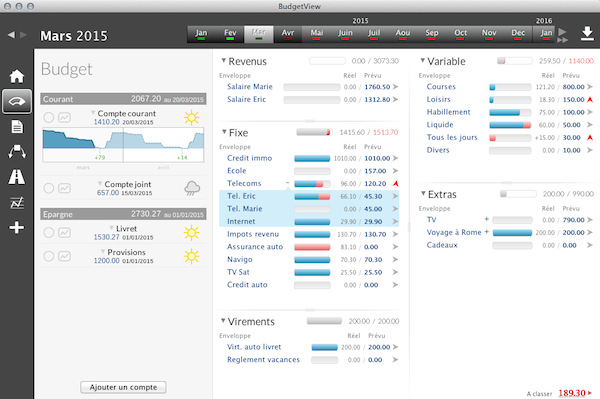
Task: Click red warning for Tous les jours
Action: [x=590, y=137]
